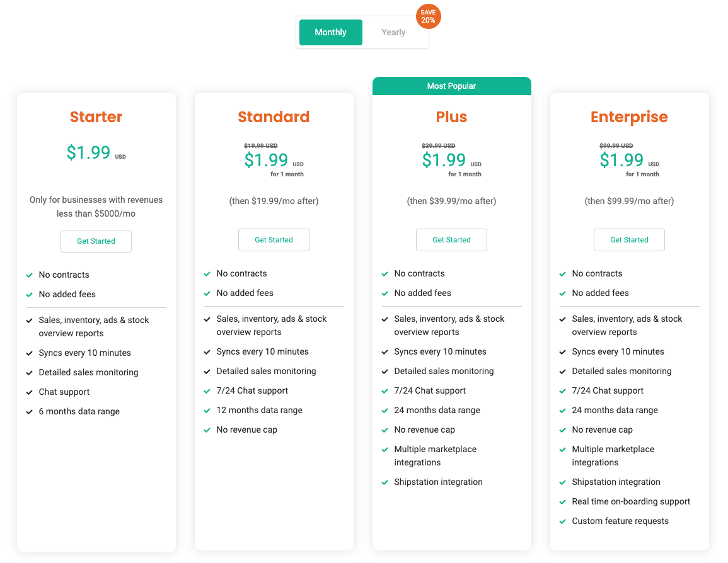The width and height of the screenshot is (728, 563).
Task: Select Monthly billing option
Action: 330,32
